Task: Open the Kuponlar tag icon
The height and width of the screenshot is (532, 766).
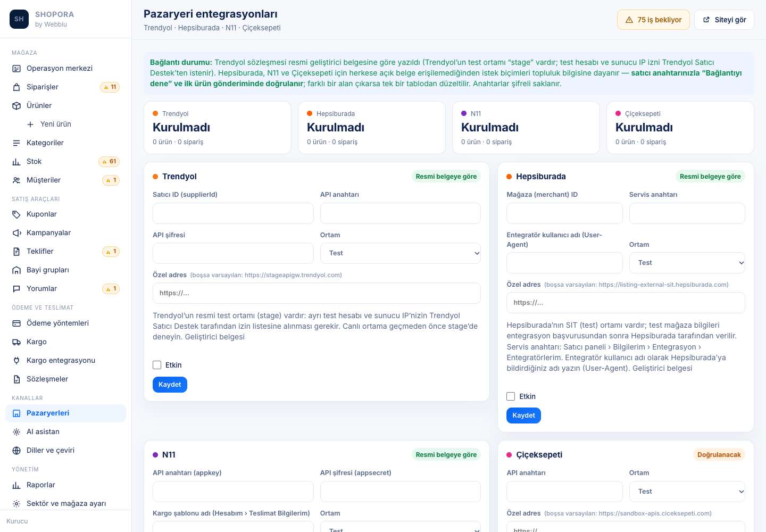Action: tap(16, 214)
